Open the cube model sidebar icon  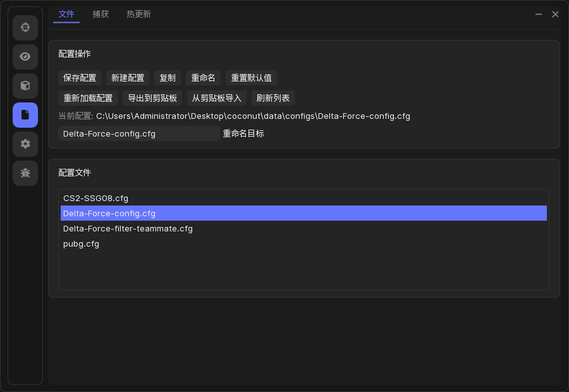pos(25,85)
